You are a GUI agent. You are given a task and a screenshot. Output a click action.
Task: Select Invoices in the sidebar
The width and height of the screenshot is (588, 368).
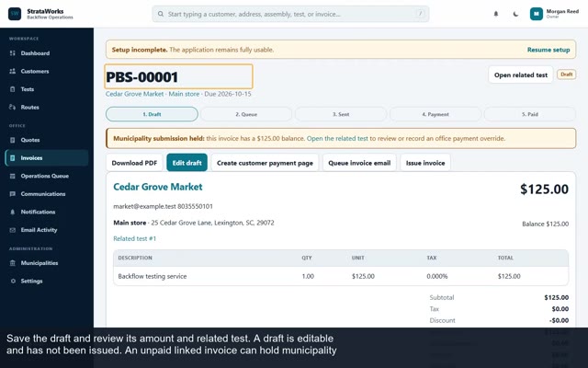(31, 158)
